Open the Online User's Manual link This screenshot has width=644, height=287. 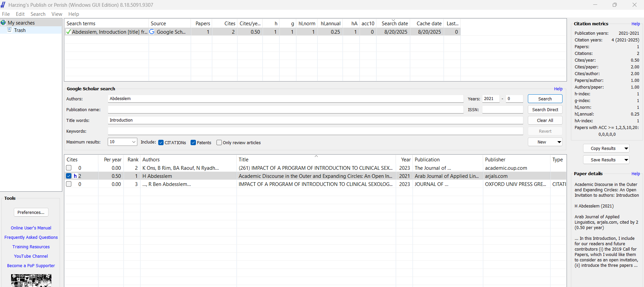(31, 228)
